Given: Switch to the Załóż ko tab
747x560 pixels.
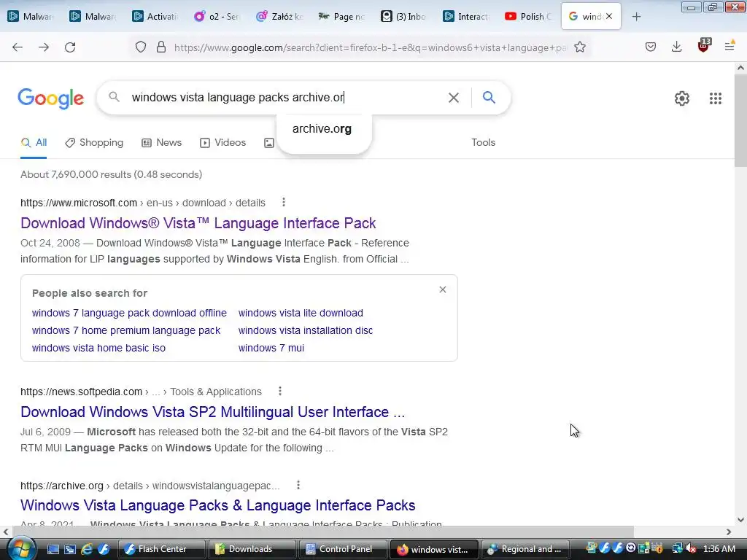Looking at the screenshot, I should (x=279, y=17).
